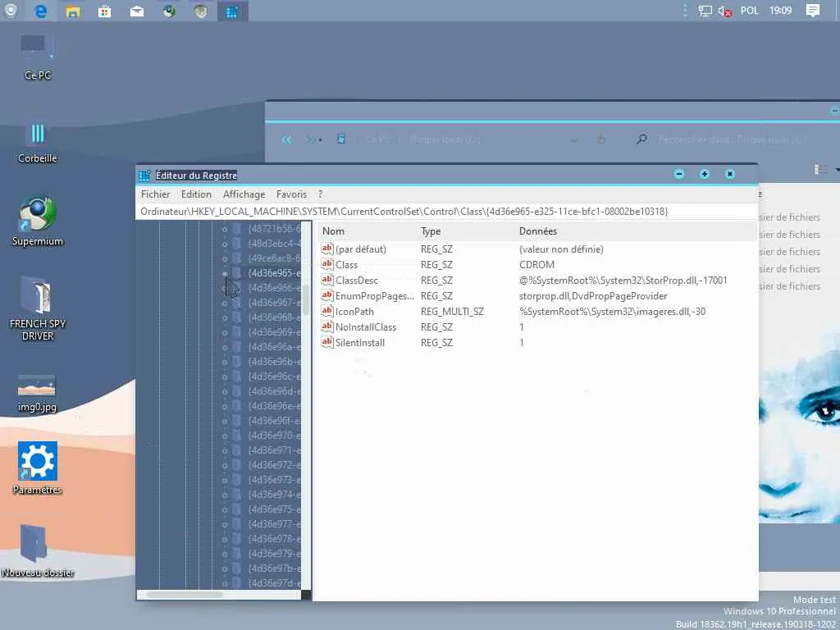Viewport: 840px width, 630px height.
Task: Open the ? help menu
Action: [320, 194]
